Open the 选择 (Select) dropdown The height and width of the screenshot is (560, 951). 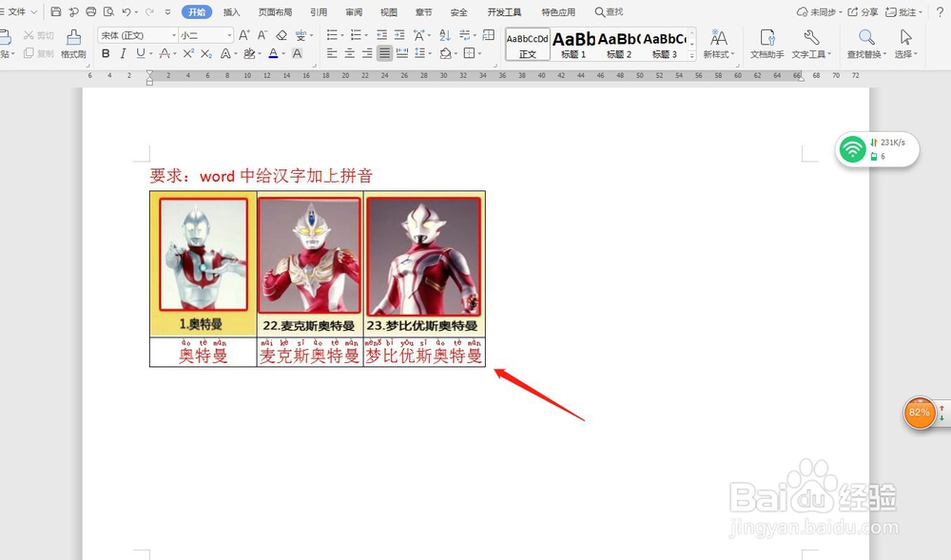tap(906, 44)
